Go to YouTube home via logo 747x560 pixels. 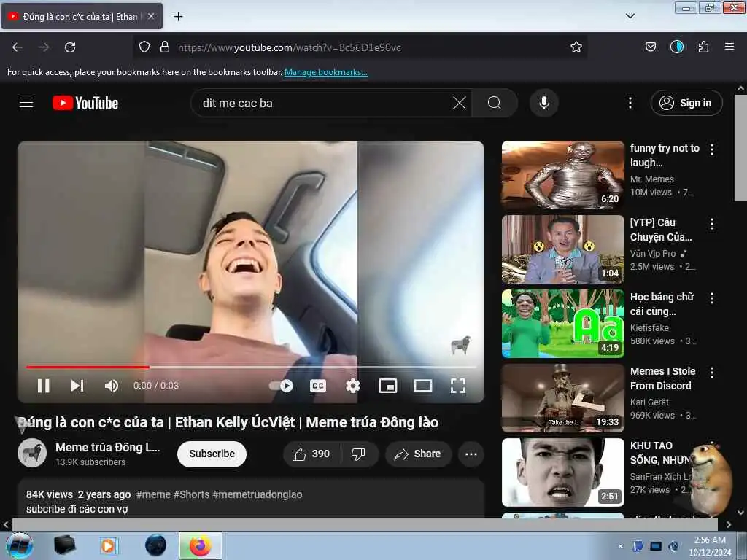coord(85,103)
